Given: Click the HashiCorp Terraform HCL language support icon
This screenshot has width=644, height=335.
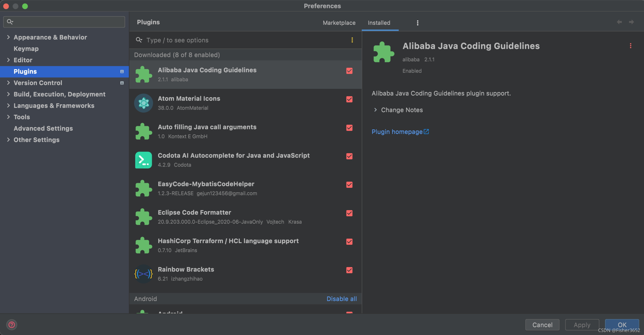Looking at the screenshot, I should pos(144,245).
